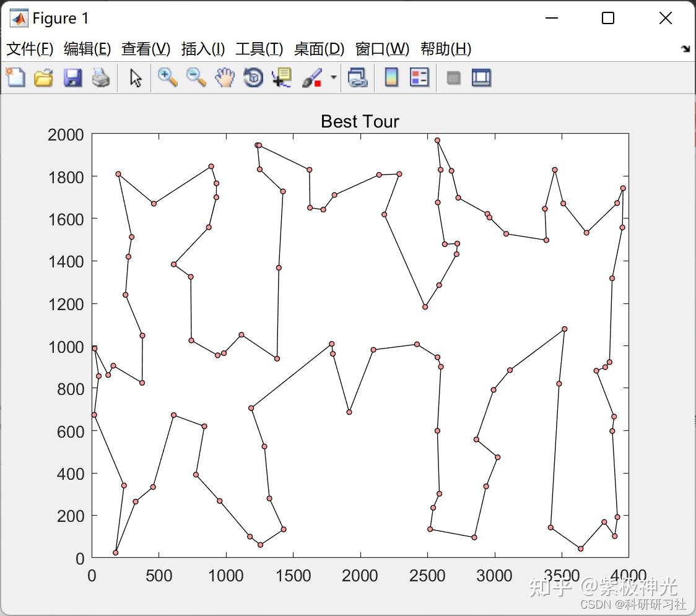This screenshot has height=616, width=696.
Task: Click the x-axis label 2500
Action: (427, 576)
